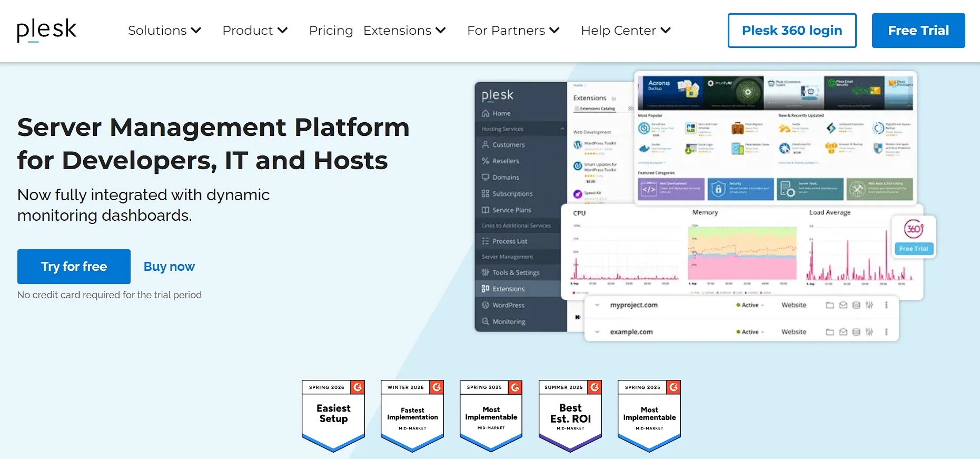This screenshot has height=459, width=980.
Task: Click the Free Trial button in the header
Action: pyautogui.click(x=918, y=31)
